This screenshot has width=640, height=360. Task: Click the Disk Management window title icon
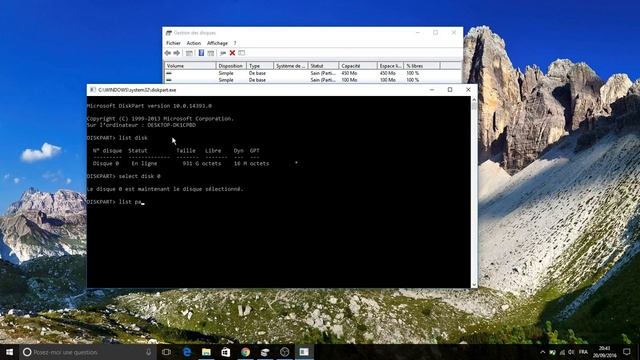(x=169, y=33)
